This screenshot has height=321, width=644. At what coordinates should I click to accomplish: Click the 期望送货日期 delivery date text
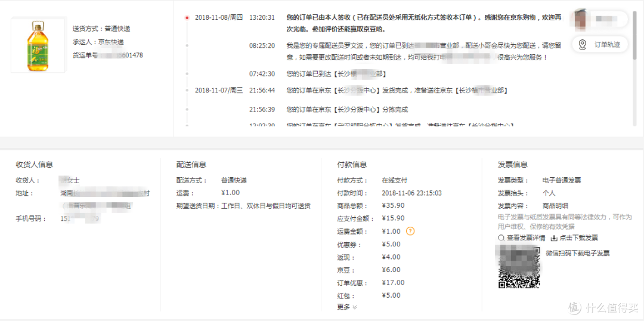click(x=243, y=206)
